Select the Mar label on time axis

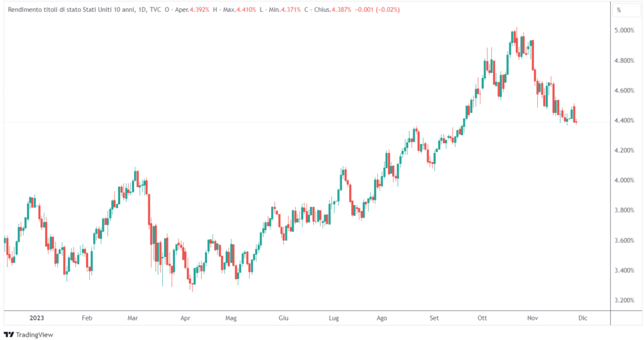coord(133,318)
